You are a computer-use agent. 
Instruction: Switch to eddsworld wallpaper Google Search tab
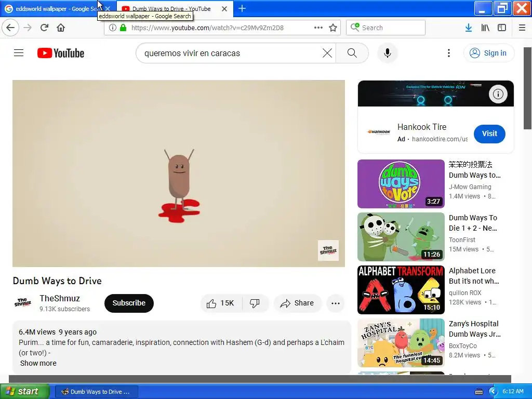pos(56,9)
